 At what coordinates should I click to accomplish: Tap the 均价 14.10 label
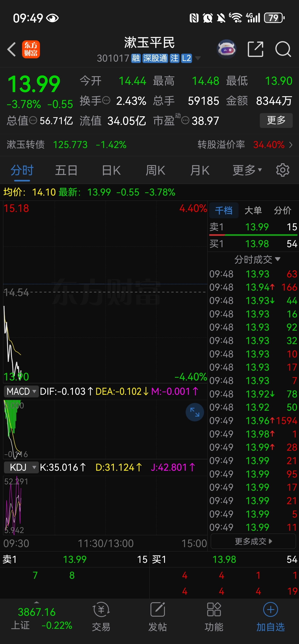(x=30, y=192)
